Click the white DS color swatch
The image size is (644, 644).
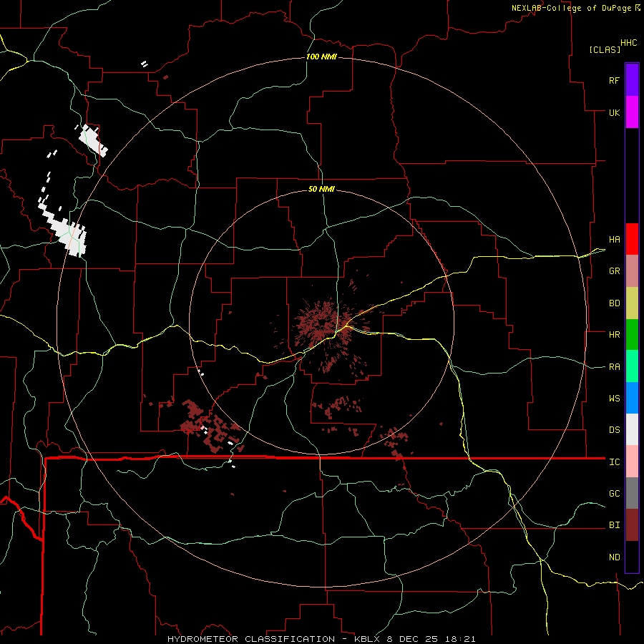coord(632,429)
